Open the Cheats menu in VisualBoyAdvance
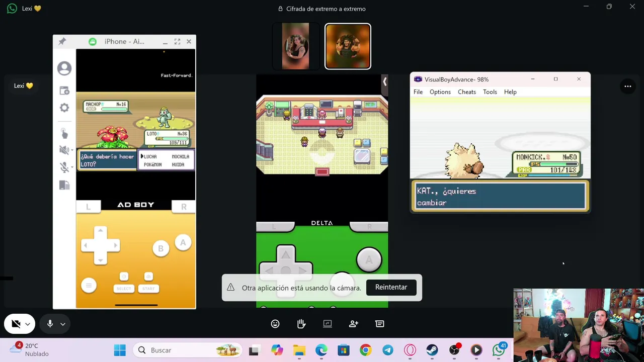Image resolution: width=644 pixels, height=362 pixels. click(467, 92)
